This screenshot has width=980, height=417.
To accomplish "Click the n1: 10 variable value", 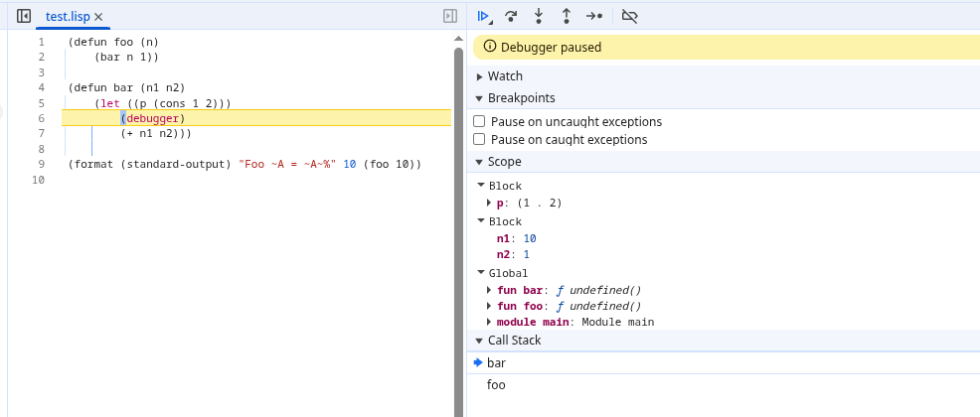I will click(530, 238).
